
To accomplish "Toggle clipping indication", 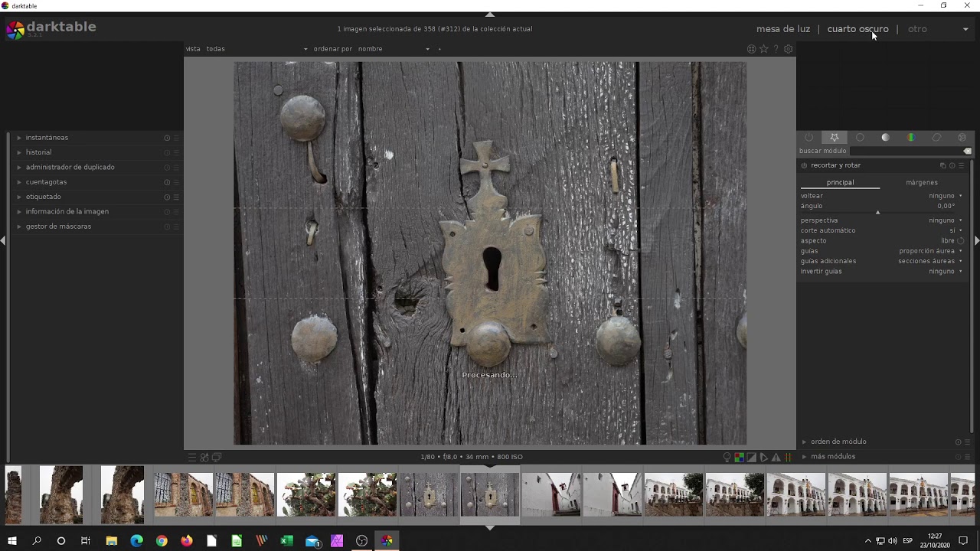I will [751, 458].
